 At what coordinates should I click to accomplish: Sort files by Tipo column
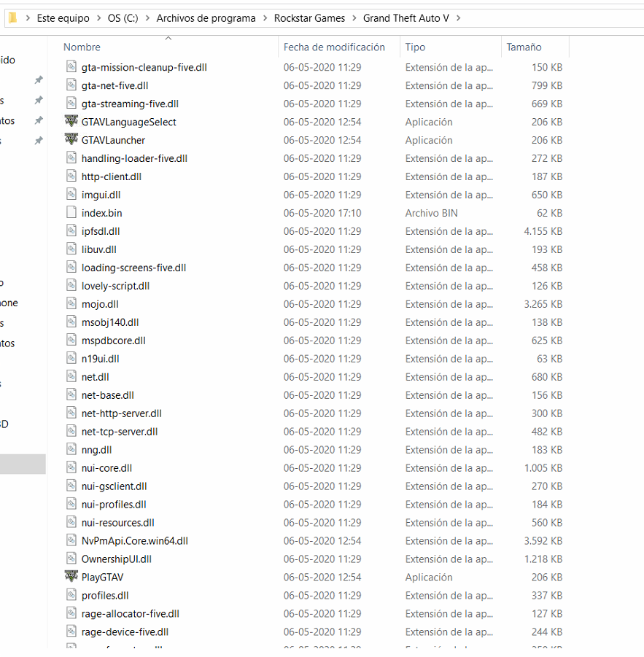point(415,47)
